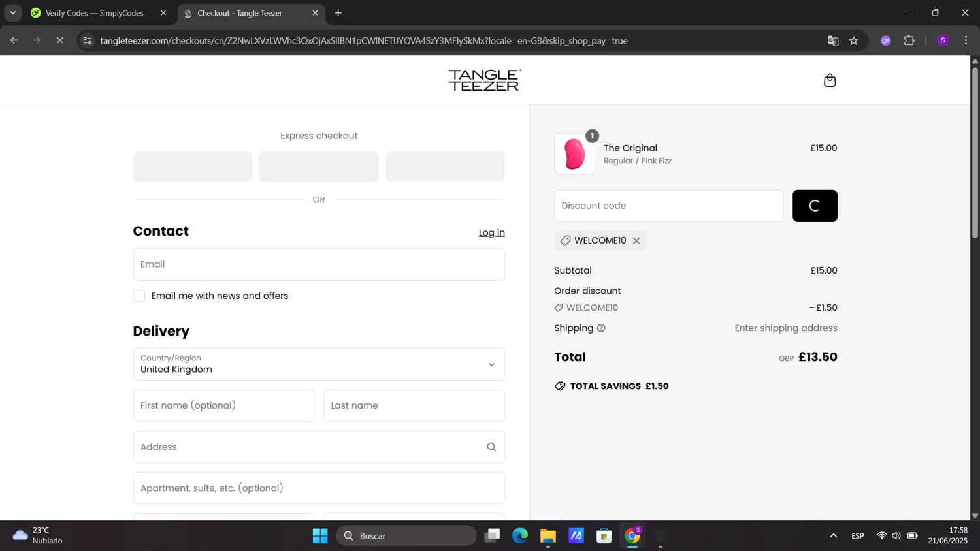
Task: Click the Tangle Teezer logo
Action: (485, 80)
